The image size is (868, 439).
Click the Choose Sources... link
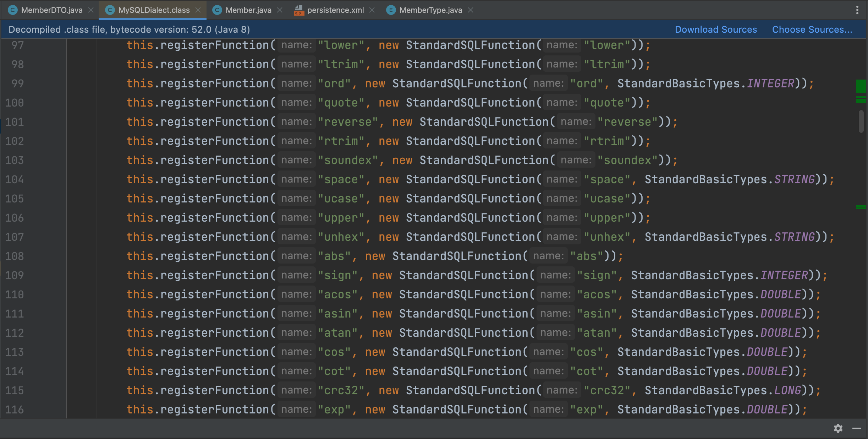pos(812,29)
